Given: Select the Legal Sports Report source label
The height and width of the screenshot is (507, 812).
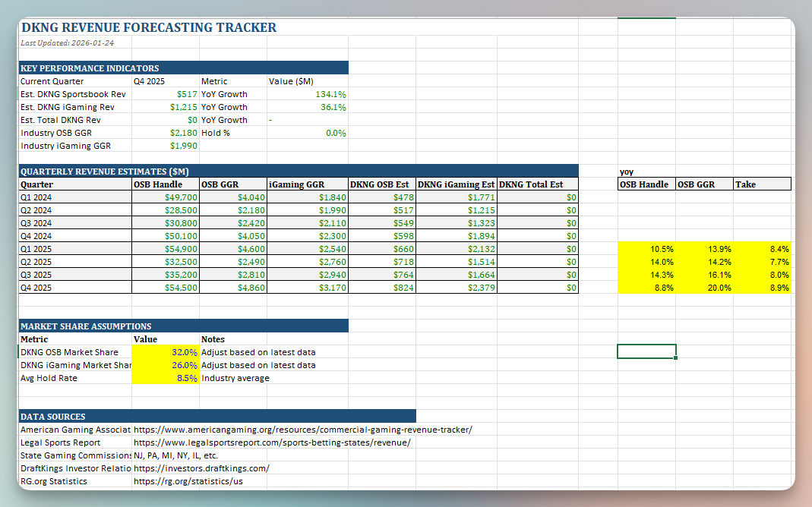Looking at the screenshot, I should [61, 442].
